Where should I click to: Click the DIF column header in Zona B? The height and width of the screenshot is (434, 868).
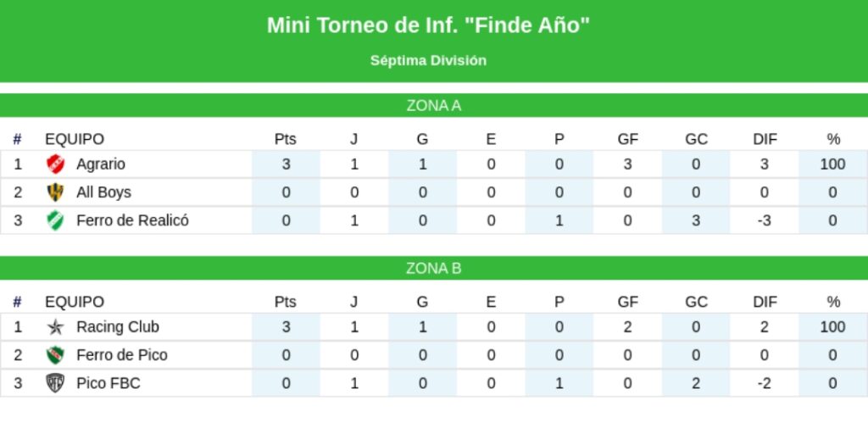[x=765, y=302]
